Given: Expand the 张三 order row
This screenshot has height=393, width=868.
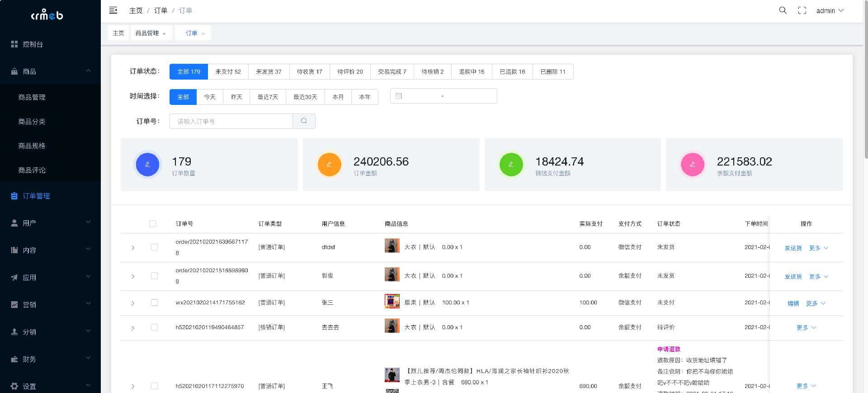Looking at the screenshot, I should click(133, 303).
